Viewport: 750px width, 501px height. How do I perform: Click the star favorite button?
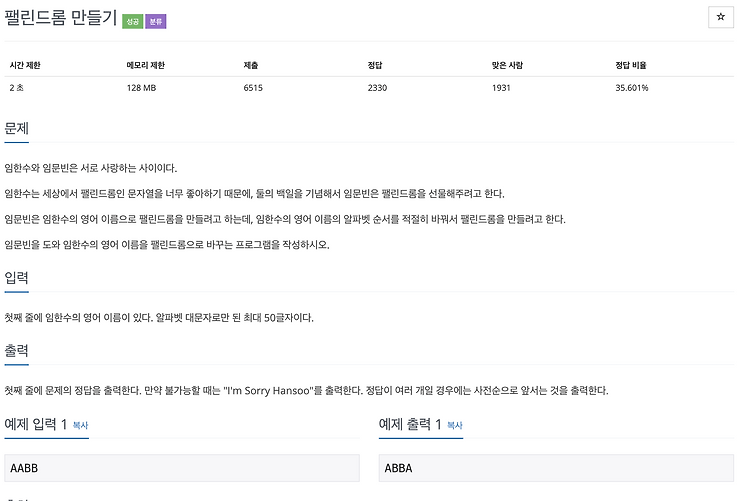[720, 17]
